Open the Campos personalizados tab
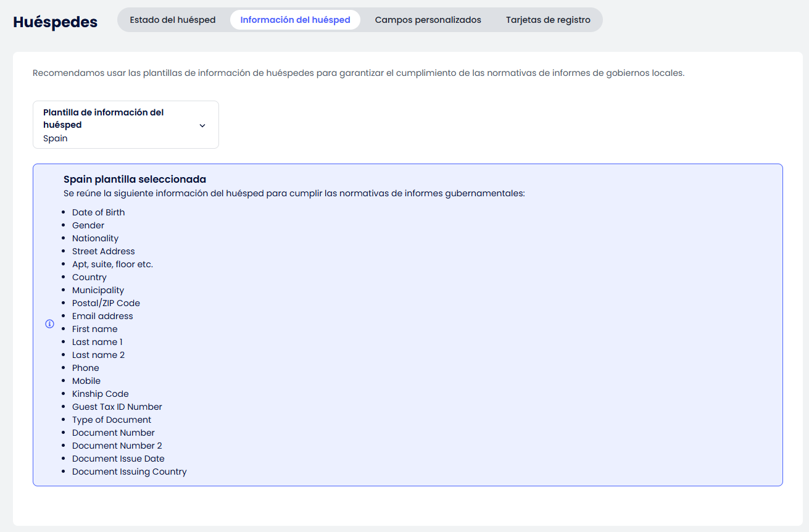809x532 pixels. point(428,20)
